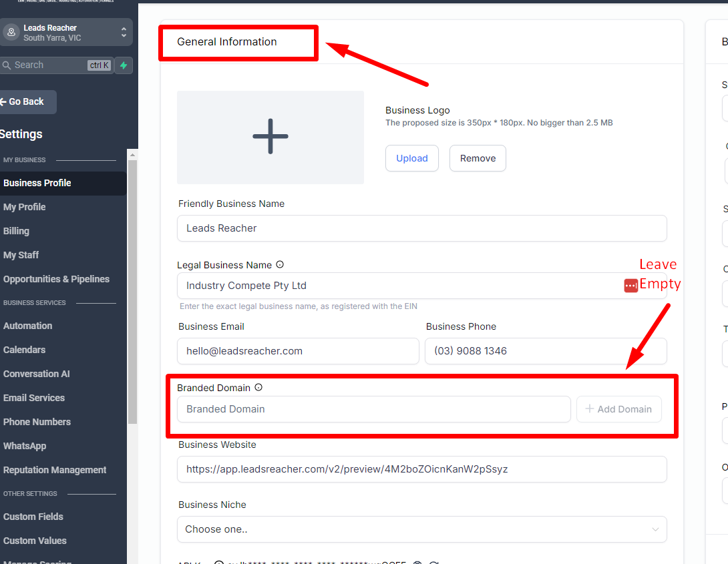This screenshot has width=728, height=564.
Task: Go to Billing settings
Action: [x=16, y=231]
